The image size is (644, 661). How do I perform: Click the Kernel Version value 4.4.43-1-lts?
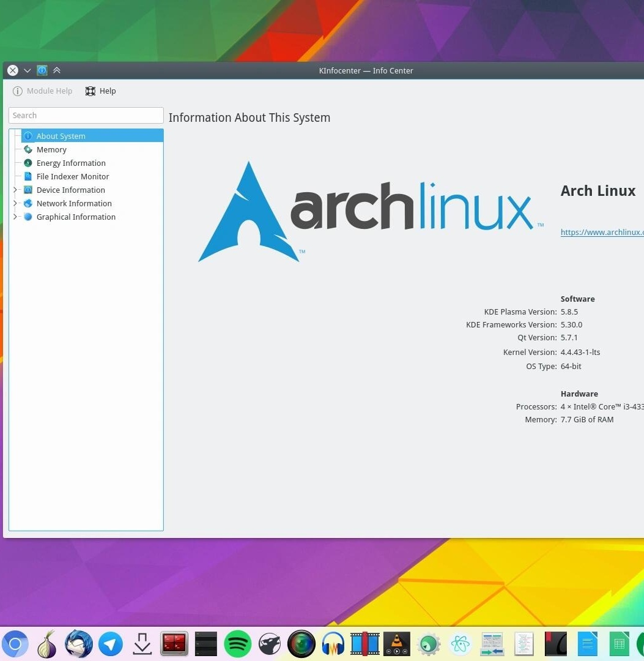pyautogui.click(x=580, y=352)
